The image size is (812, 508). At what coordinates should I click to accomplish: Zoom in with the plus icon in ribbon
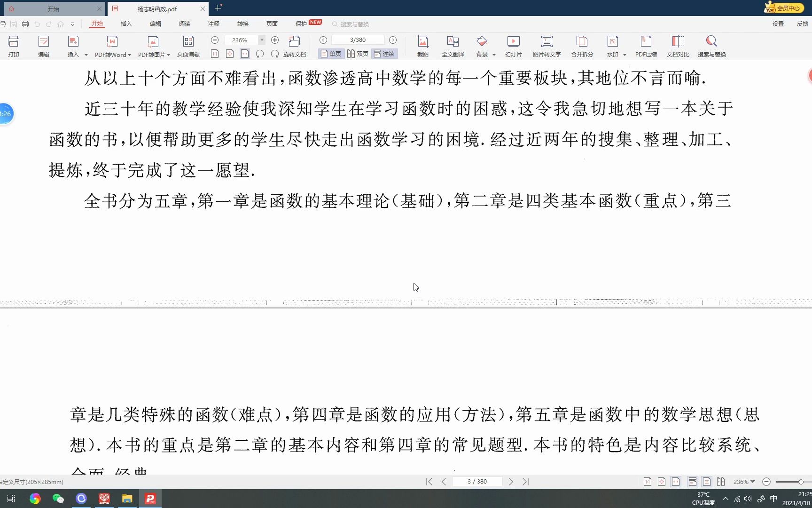coord(275,40)
